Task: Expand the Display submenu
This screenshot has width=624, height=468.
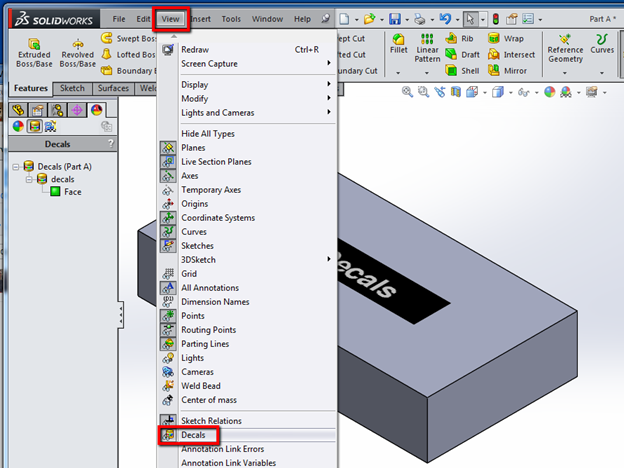Action: point(329,84)
